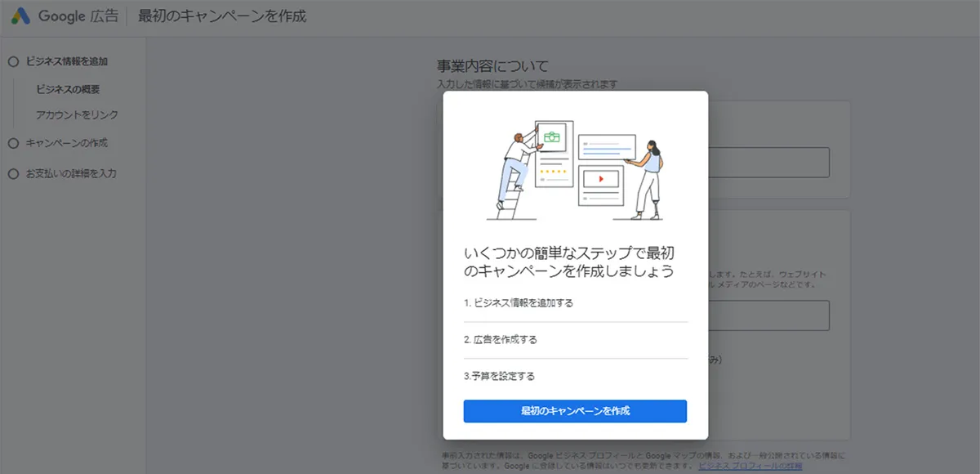Click the blue 最初のキャンペーンを作成 button
This screenshot has width=980, height=474.
tap(576, 411)
